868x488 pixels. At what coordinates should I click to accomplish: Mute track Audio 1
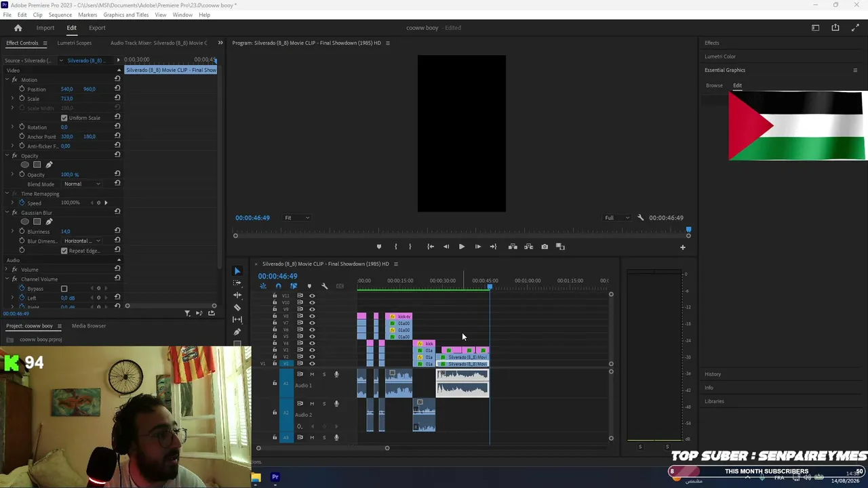(x=312, y=374)
